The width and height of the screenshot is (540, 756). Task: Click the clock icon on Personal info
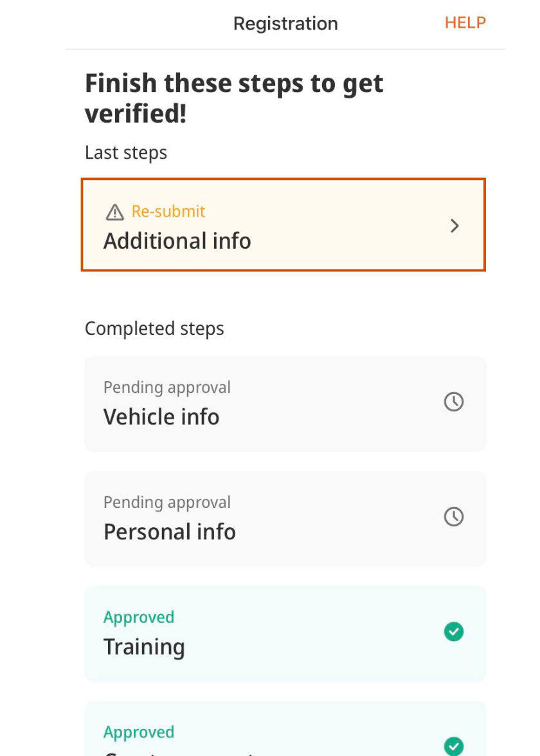454,517
